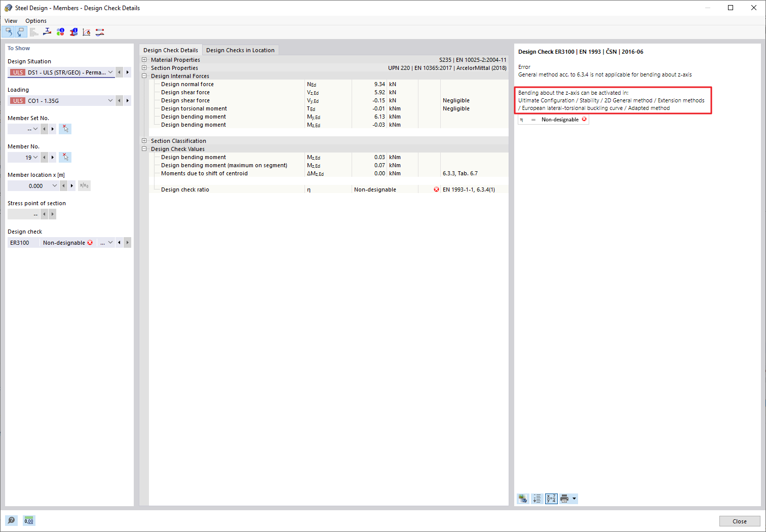Select the eigenvector/sine-wave toolbar icon

pyautogui.click(x=100, y=31)
